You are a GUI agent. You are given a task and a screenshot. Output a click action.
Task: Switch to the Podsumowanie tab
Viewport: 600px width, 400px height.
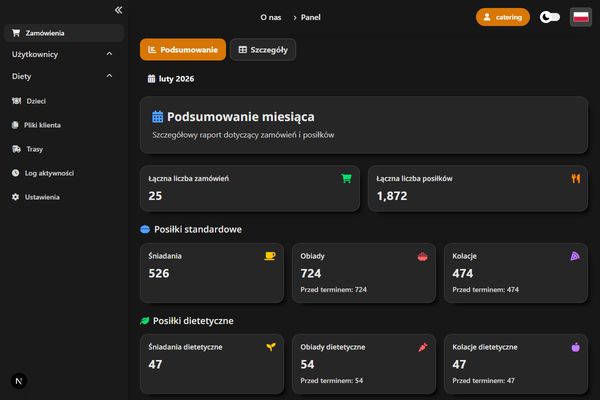coord(182,49)
